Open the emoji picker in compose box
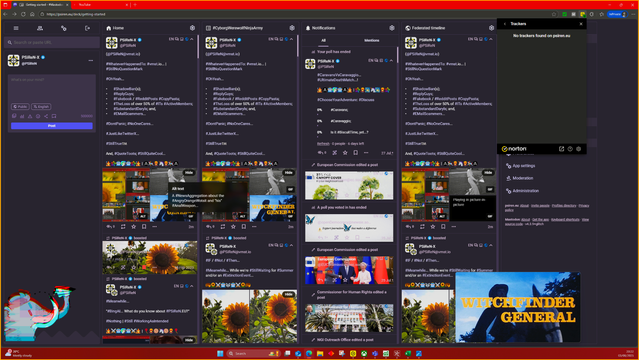Image resolution: width=639 pixels, height=360 pixels. 38,116
